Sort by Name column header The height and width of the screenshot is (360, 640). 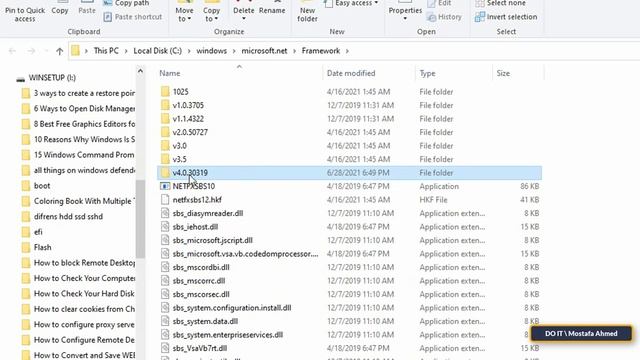pyautogui.click(x=170, y=73)
